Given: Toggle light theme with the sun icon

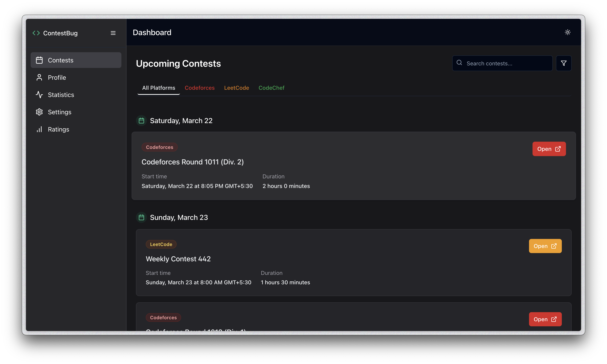Looking at the screenshot, I should (568, 32).
